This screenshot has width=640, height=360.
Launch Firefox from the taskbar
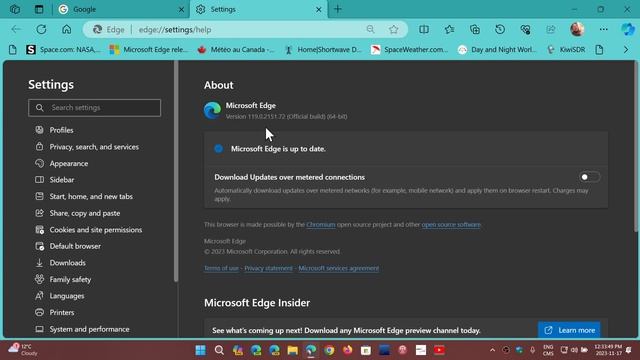pyautogui.click(x=348, y=350)
